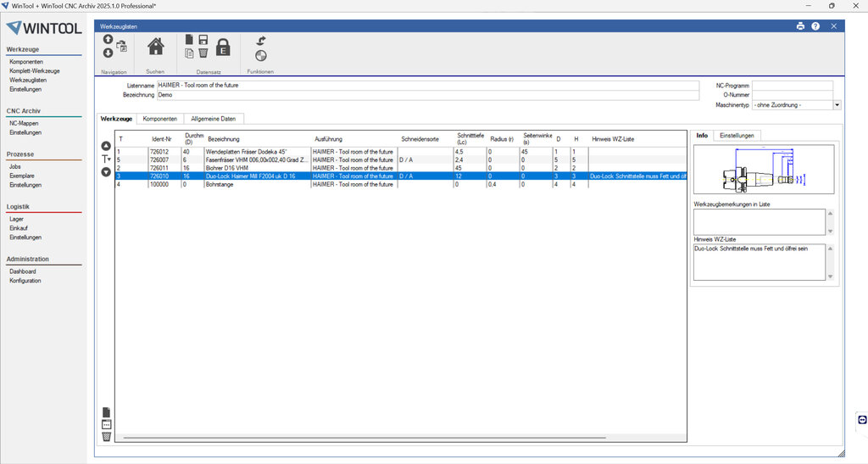Go to previous record with up arrow

108,39
